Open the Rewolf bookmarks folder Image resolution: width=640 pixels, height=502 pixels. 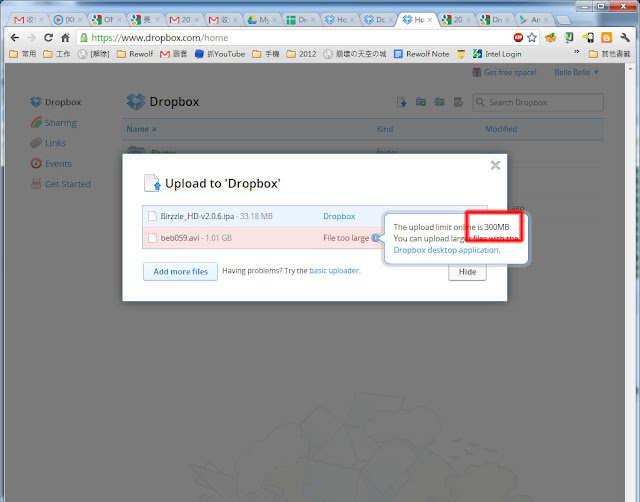[135, 54]
